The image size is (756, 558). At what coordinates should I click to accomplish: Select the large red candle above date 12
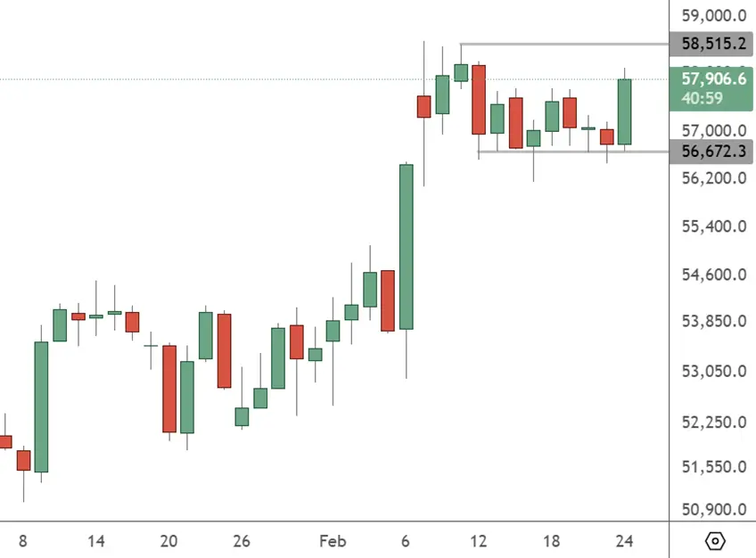(479, 98)
